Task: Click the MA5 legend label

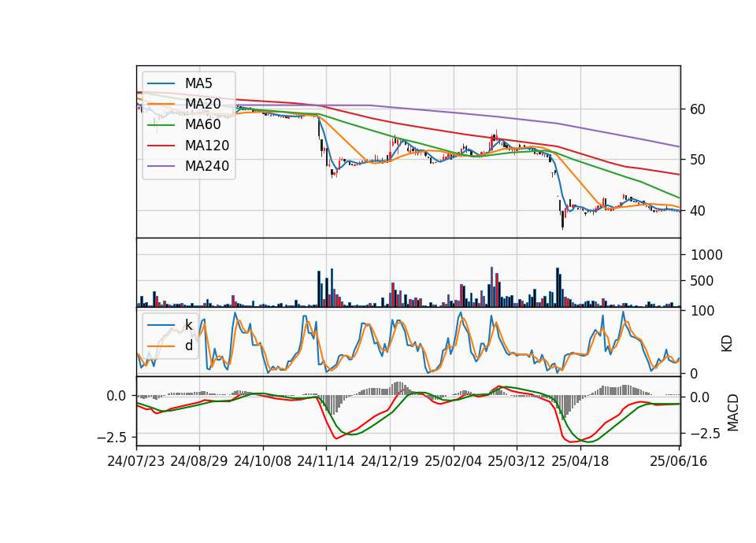Action: pyautogui.click(x=198, y=83)
